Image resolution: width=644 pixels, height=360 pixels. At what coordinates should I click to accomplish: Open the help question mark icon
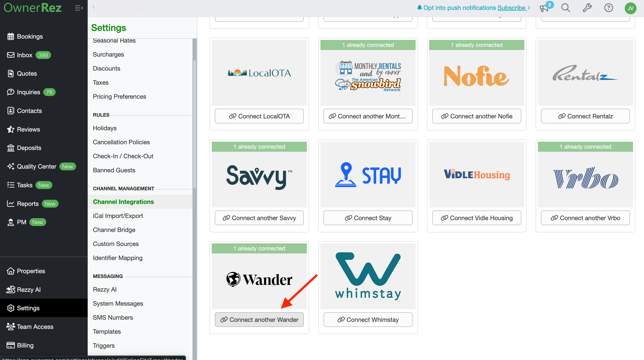pyautogui.click(x=608, y=8)
